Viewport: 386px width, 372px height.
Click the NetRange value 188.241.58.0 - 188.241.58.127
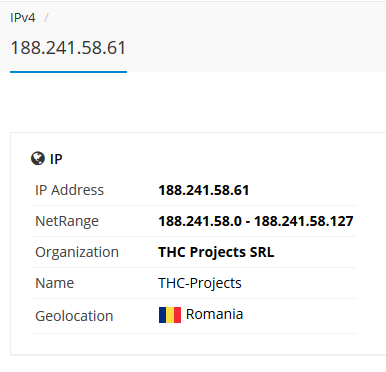coord(256,221)
